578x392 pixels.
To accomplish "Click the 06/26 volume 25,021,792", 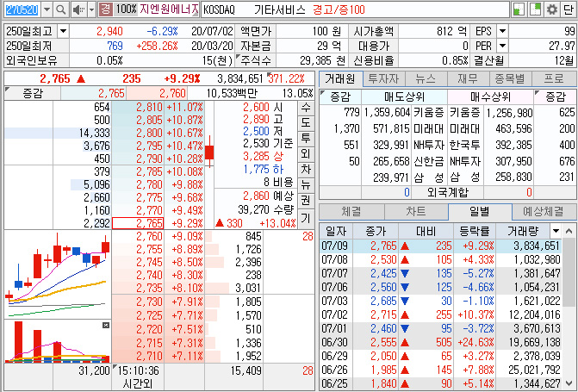I will click(x=535, y=370).
